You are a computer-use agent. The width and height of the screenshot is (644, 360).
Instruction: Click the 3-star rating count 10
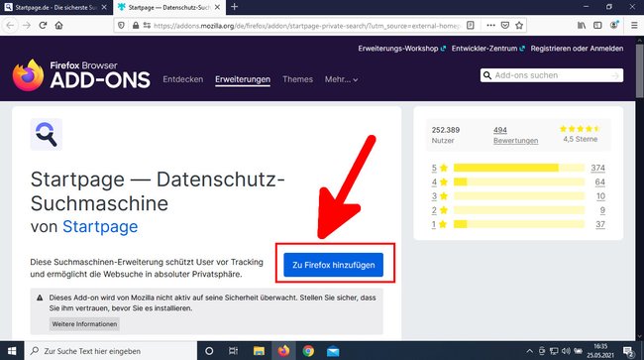(600, 196)
